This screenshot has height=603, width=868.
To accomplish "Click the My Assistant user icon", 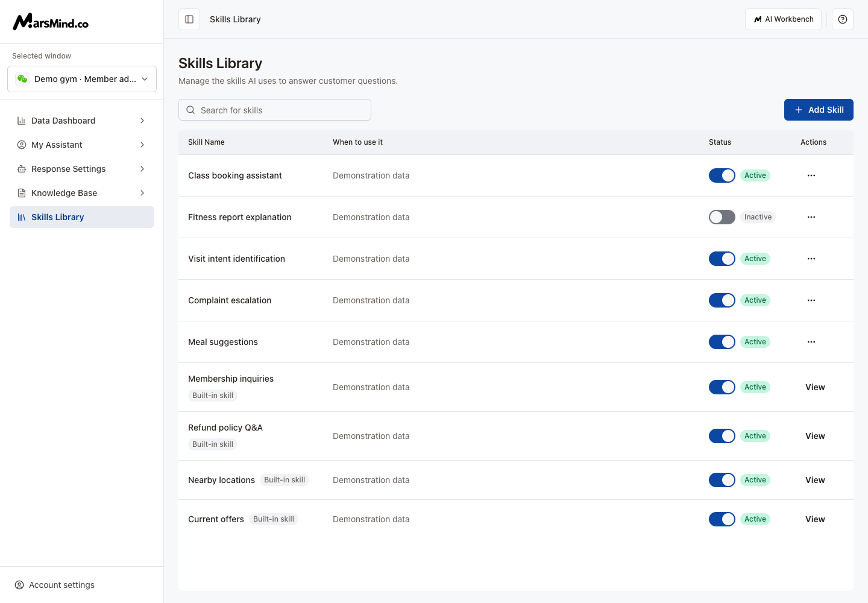I will [x=22, y=145].
